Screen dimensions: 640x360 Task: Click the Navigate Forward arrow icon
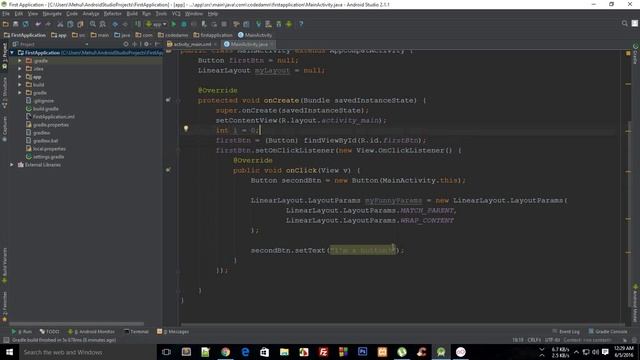(125, 24)
